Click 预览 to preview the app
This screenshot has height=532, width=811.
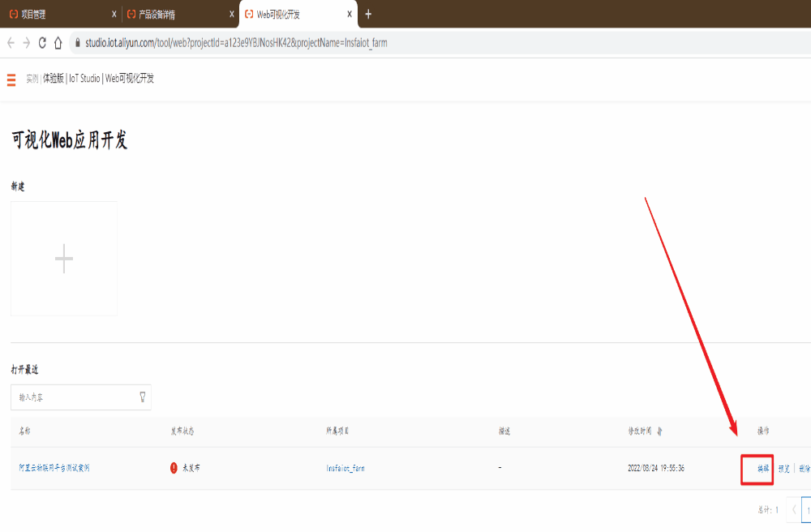tap(784, 469)
